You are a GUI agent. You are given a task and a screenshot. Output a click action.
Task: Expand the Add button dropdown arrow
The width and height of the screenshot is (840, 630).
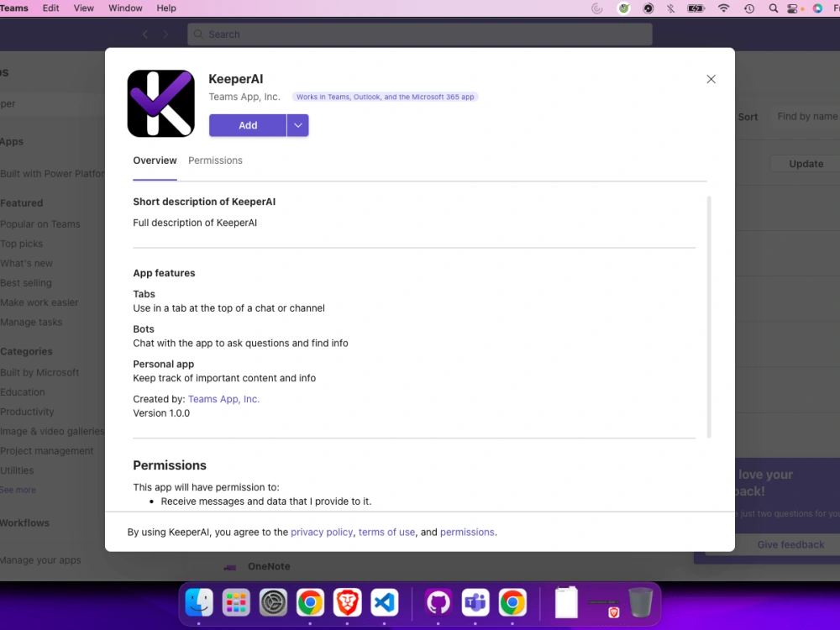coord(298,125)
